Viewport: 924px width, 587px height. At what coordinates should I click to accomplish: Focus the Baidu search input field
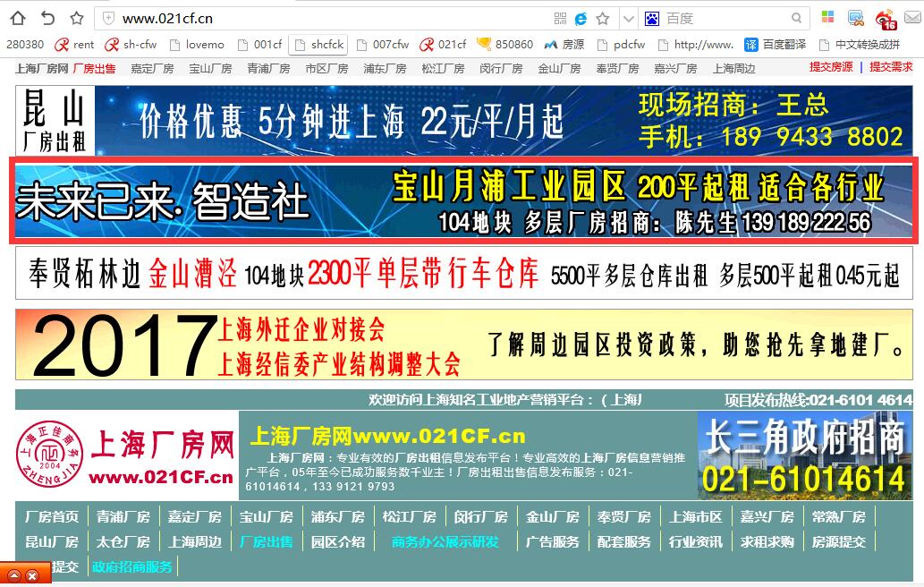tap(726, 19)
